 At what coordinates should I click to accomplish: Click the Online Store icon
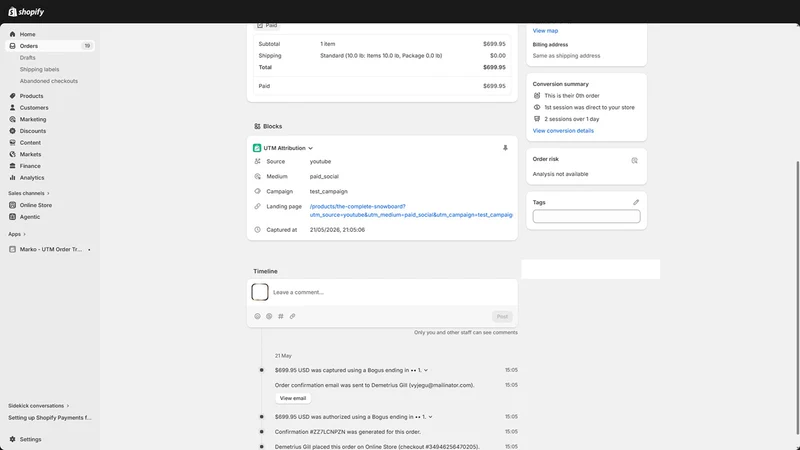pyautogui.click(x=12, y=205)
